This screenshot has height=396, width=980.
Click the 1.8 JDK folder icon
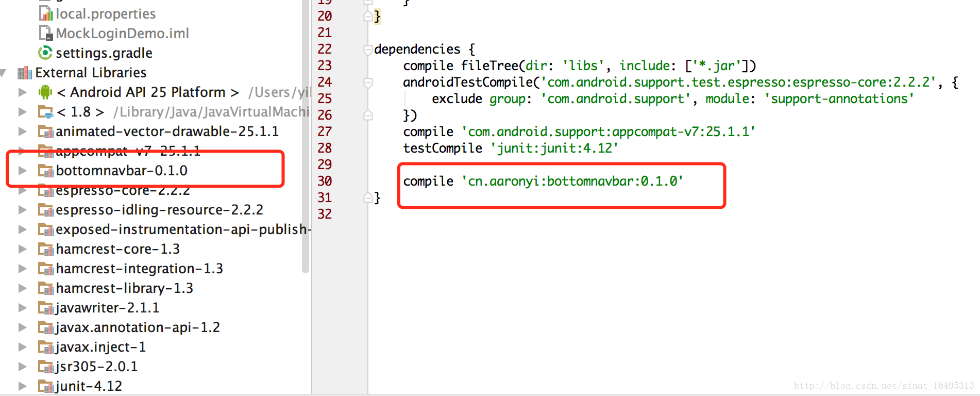[x=46, y=112]
